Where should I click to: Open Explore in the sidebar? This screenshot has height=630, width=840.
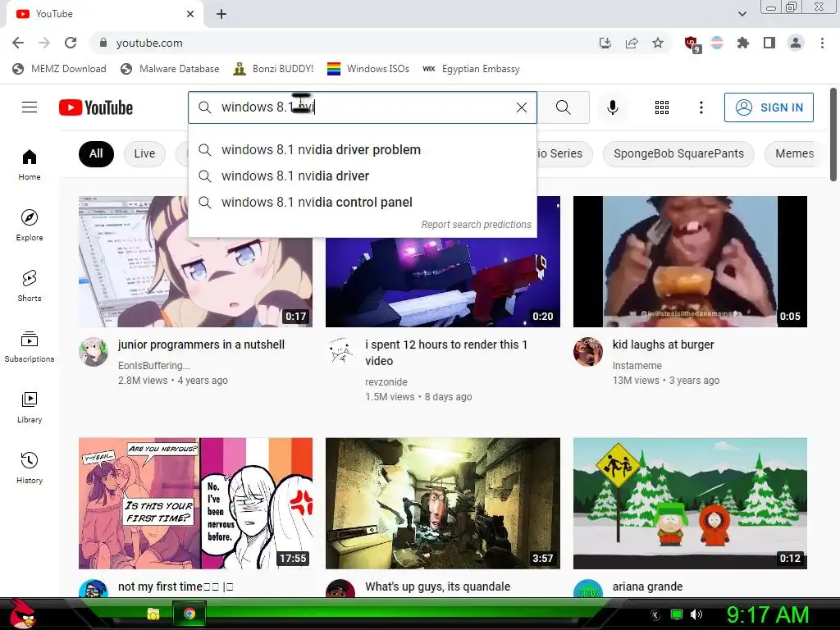pos(30,225)
